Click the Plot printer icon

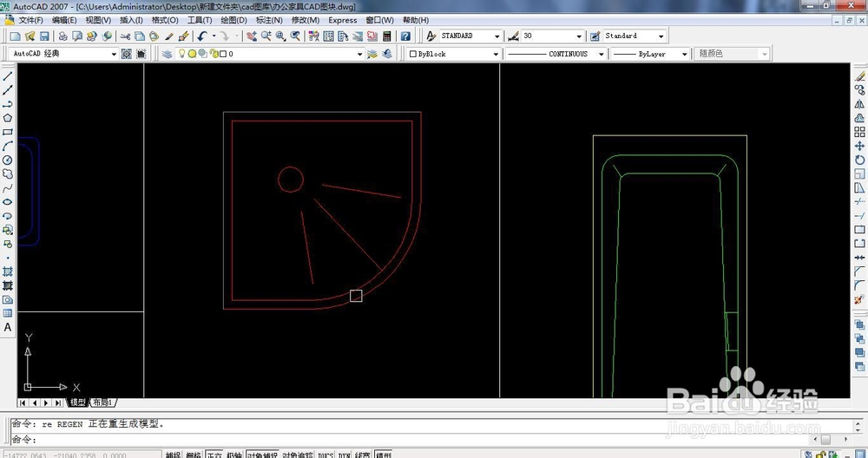(x=63, y=36)
